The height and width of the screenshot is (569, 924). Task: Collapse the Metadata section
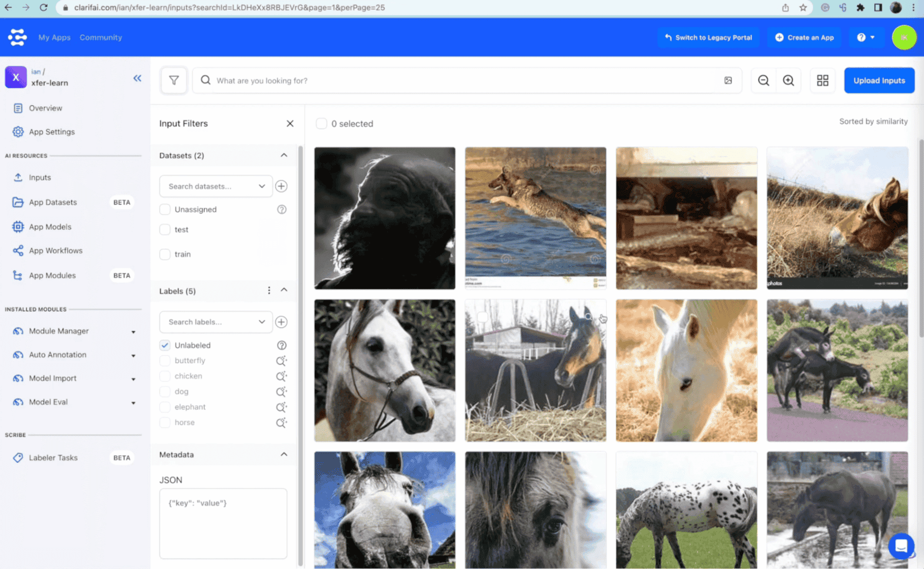284,455
